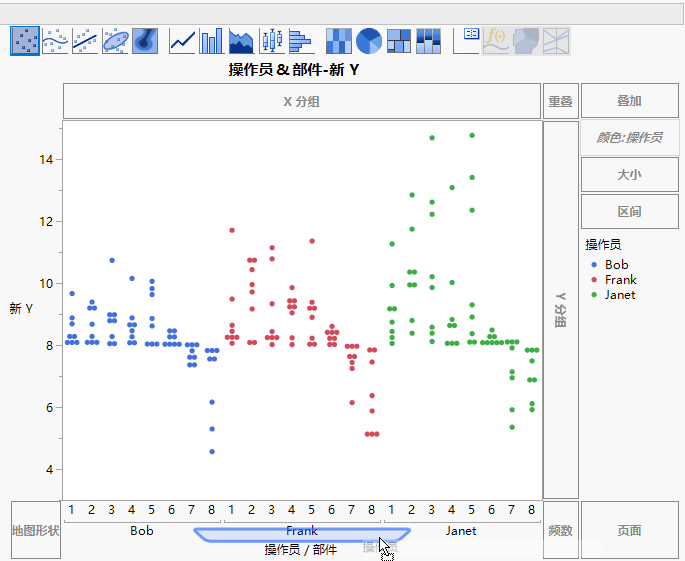Click the 4 tick on Y axis
Screen dimensions: 685x561
coord(49,470)
